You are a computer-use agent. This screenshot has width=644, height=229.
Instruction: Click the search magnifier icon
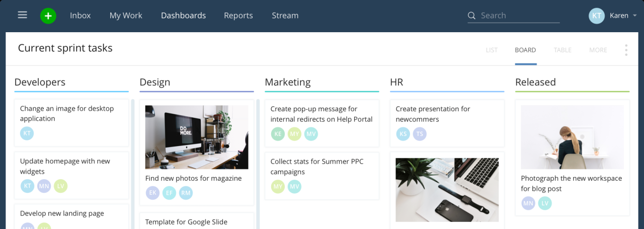coord(471,16)
